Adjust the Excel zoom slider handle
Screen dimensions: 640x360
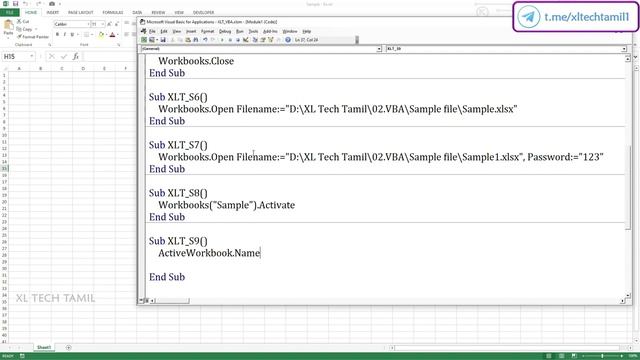[602, 356]
